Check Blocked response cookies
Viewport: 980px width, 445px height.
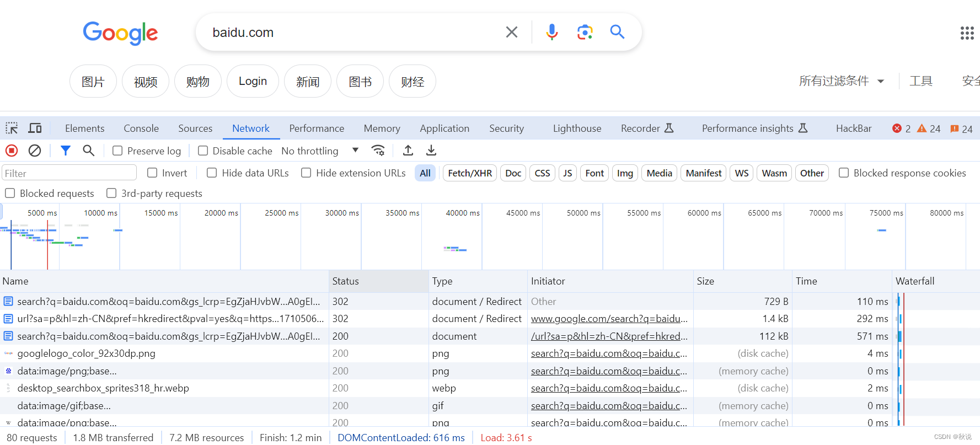click(844, 173)
